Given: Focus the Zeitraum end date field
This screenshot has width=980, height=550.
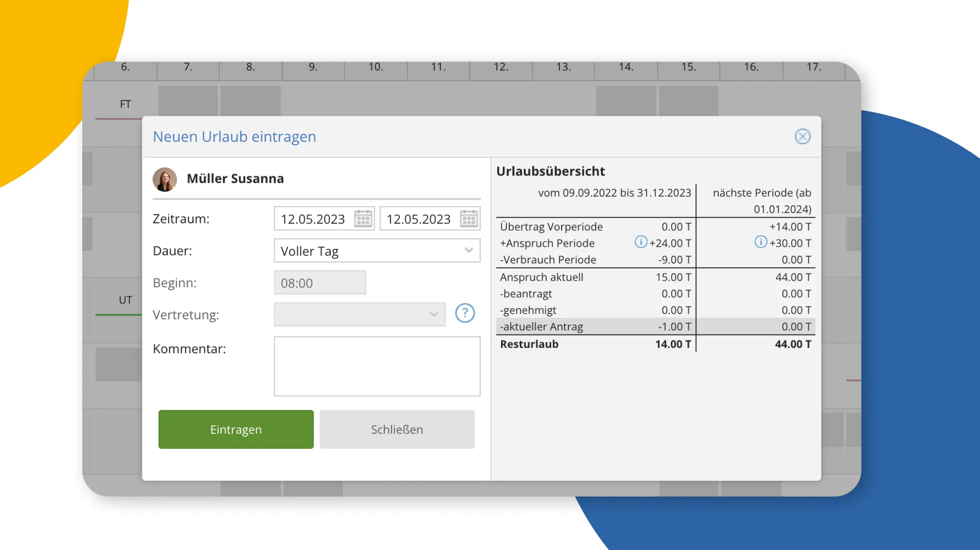Looking at the screenshot, I should point(430,219).
